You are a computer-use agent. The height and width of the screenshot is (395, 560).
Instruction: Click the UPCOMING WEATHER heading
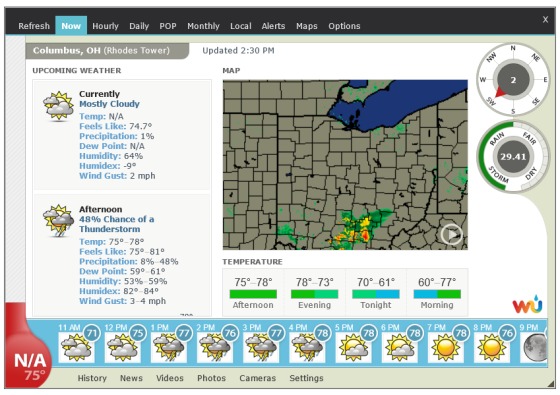coord(77,71)
